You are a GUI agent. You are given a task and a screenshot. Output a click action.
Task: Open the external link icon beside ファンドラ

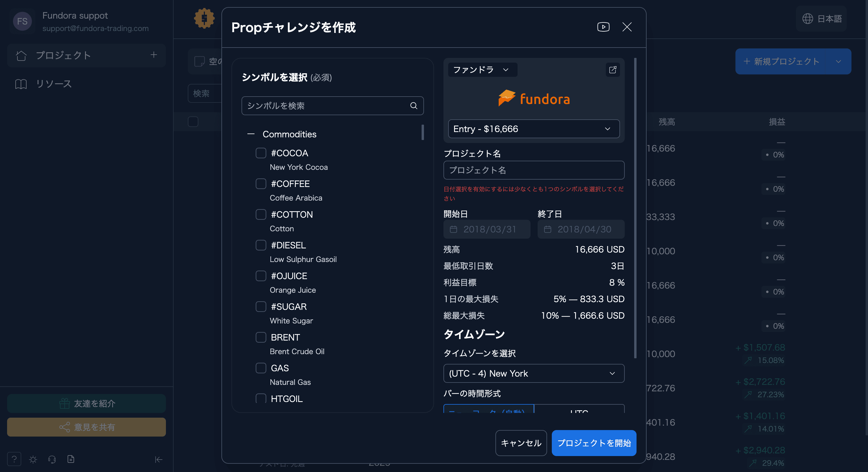tap(613, 70)
